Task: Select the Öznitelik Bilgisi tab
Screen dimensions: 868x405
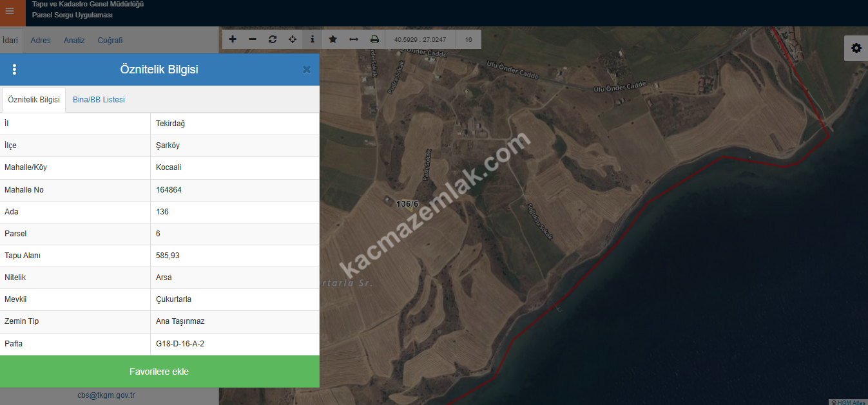Action: [x=34, y=100]
